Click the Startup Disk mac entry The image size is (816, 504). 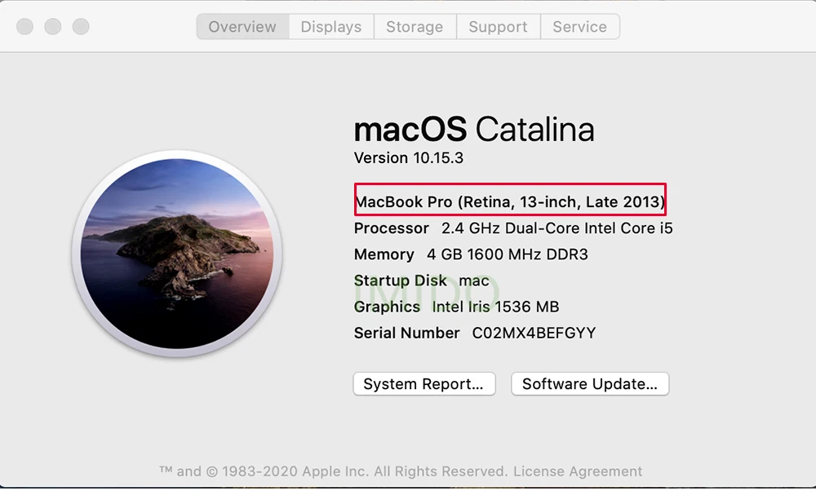pos(421,281)
